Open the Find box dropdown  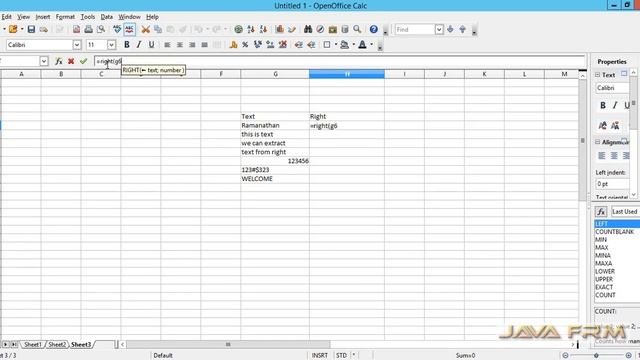[439, 29]
